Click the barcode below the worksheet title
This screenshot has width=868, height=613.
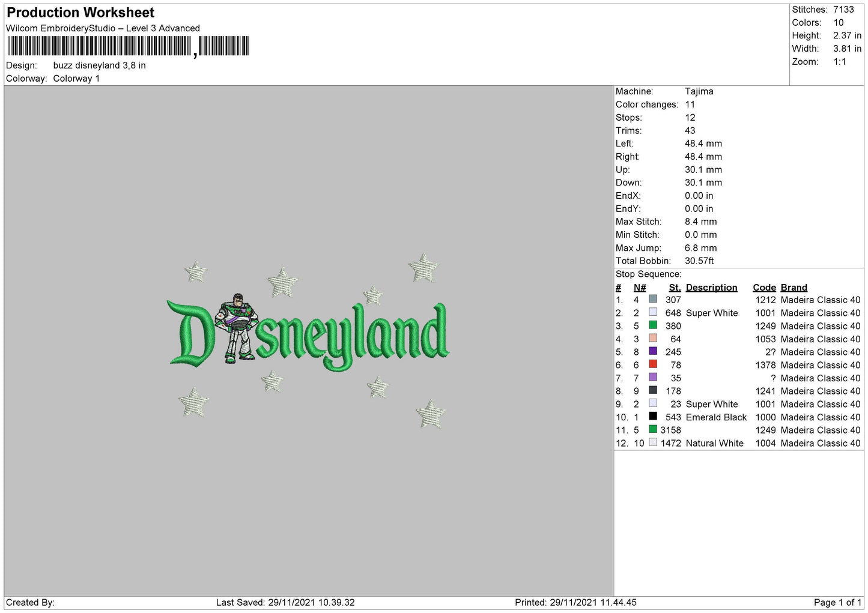[128, 46]
